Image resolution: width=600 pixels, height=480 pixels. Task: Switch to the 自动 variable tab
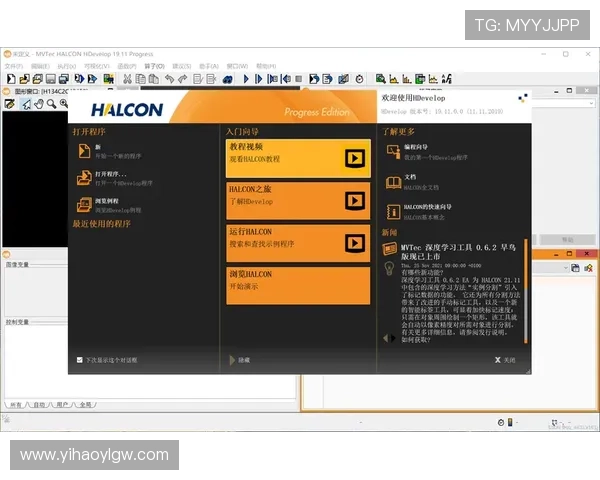(39, 405)
